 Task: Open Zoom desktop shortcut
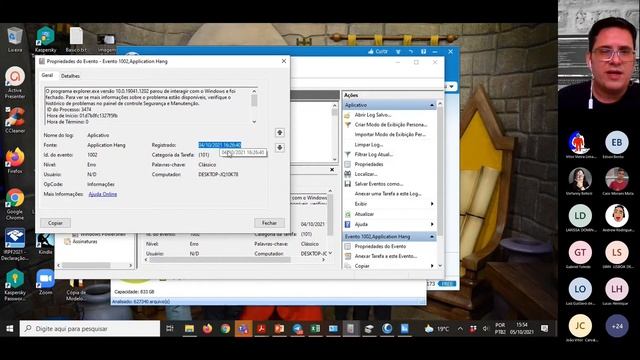point(45,282)
